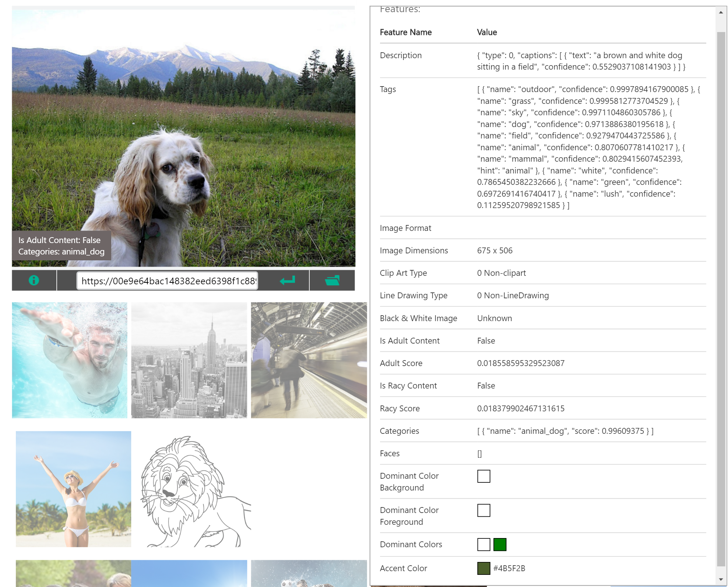728x587 pixels.
Task: Click the Dominant Color Background white swatch
Action: [x=483, y=476]
